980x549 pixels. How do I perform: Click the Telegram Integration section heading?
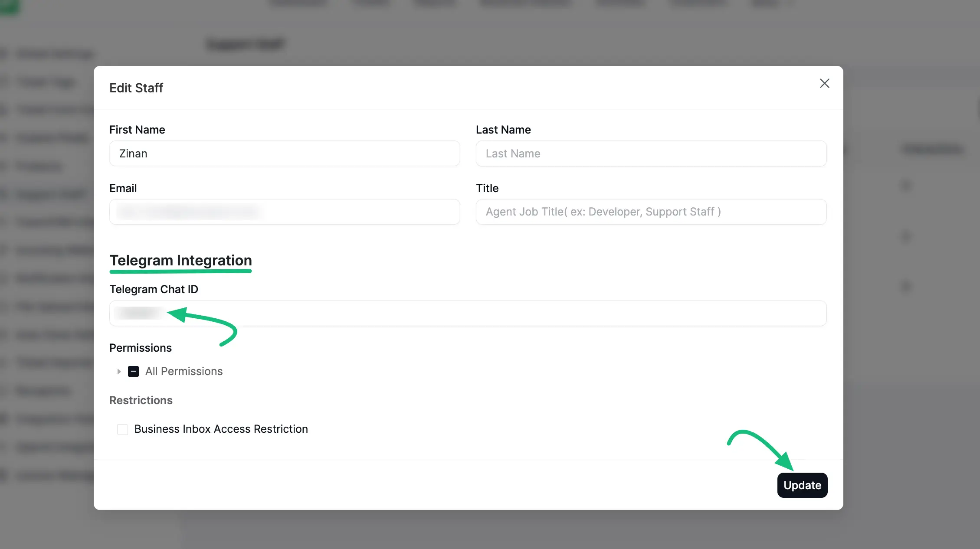[x=181, y=260]
